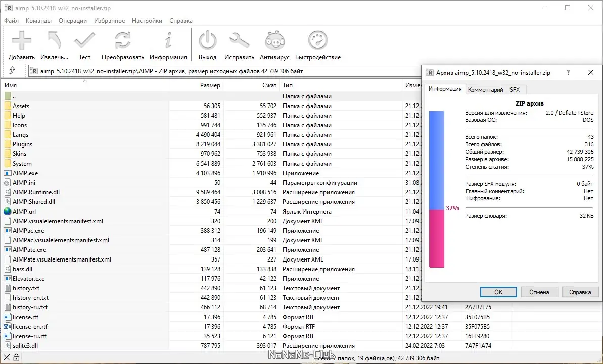This screenshot has width=603, height=364.
Task: Select the Help folder icon
Action: coord(8,116)
